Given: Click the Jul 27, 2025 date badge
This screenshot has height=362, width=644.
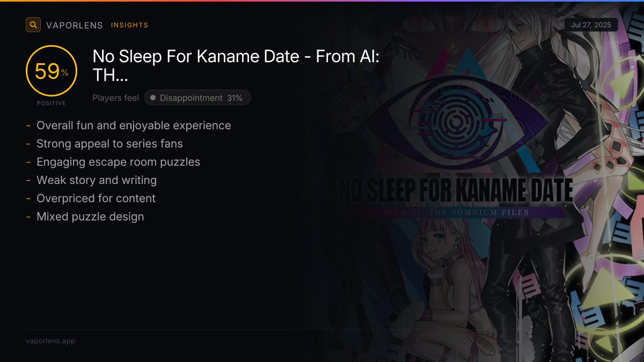Looking at the screenshot, I should click(591, 25).
